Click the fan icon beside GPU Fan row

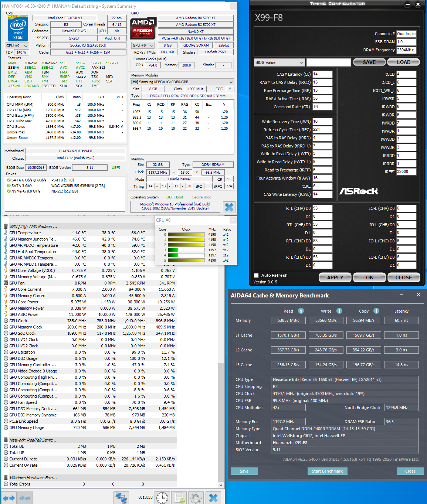pyautogui.click(x=6, y=283)
